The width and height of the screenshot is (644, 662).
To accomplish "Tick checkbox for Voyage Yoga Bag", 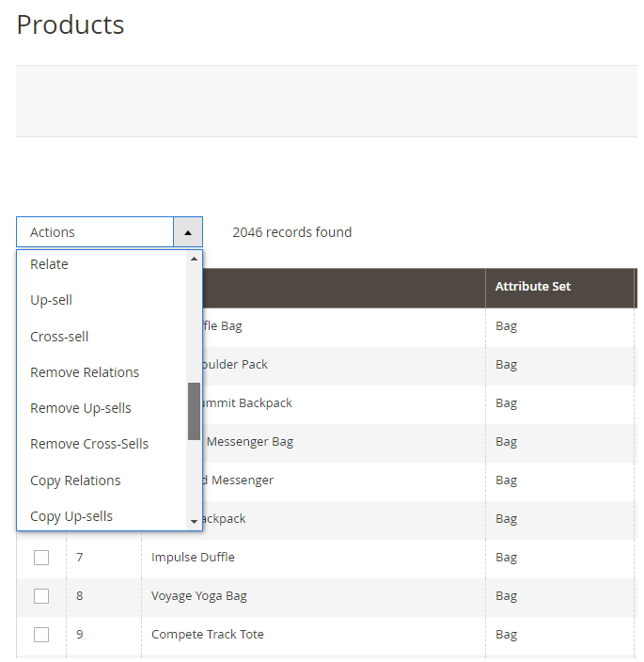I will pos(41,596).
